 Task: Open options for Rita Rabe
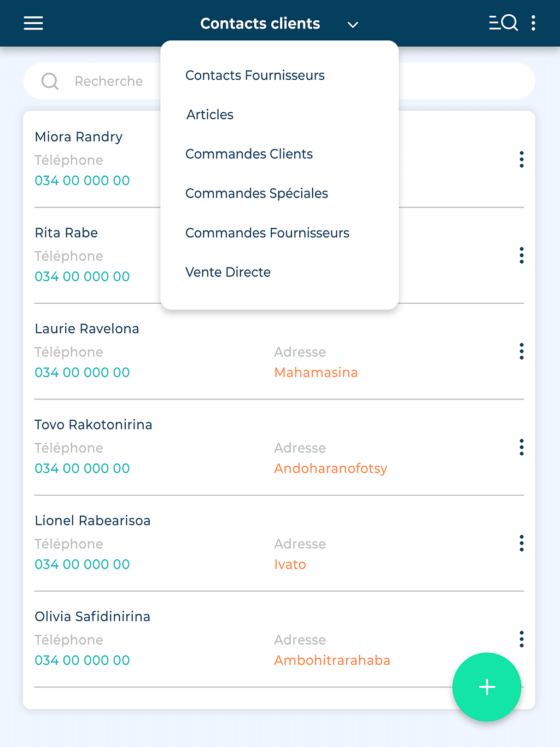(522, 255)
